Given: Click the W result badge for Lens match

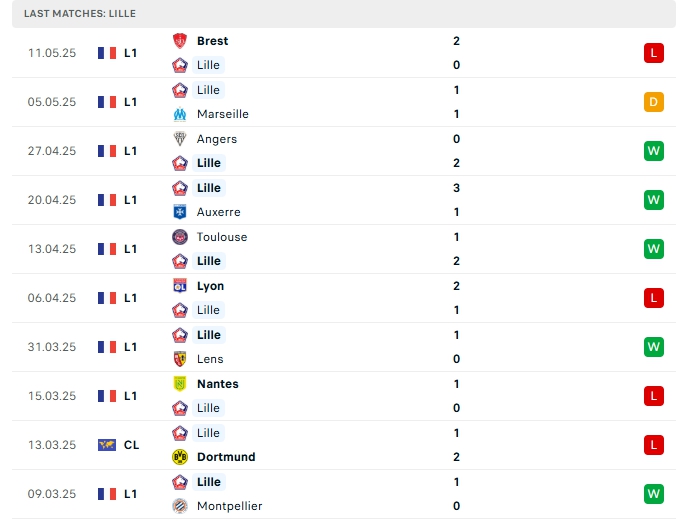Looking at the screenshot, I should pos(654,347).
